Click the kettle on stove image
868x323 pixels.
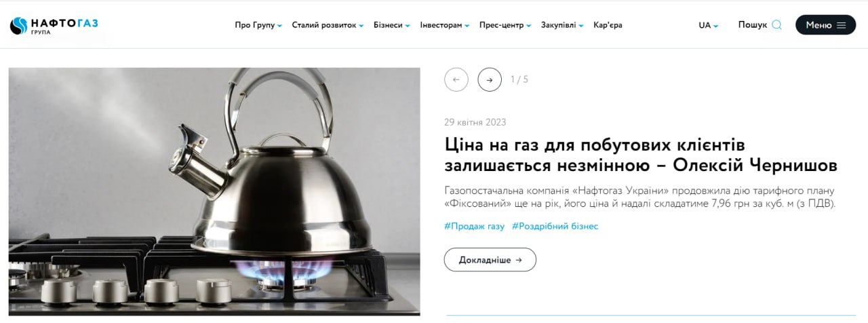pyautogui.click(x=214, y=191)
